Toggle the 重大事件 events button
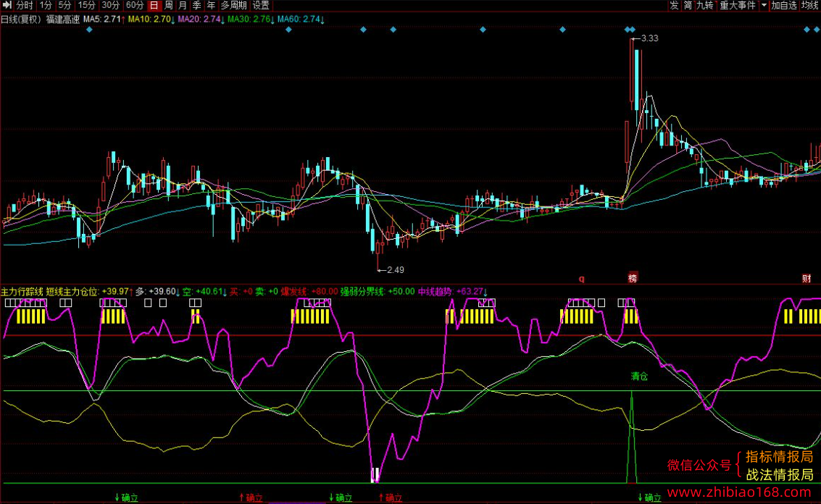 click(x=738, y=5)
